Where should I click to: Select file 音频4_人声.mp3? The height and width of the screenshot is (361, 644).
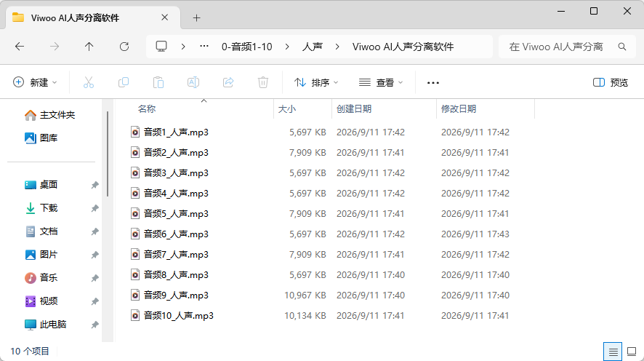[176, 194]
